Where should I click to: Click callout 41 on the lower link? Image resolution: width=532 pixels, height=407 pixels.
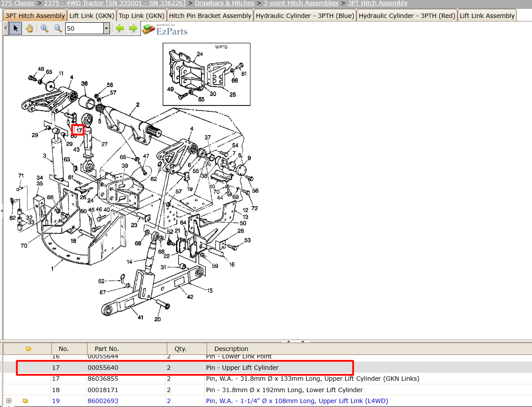coord(141,317)
